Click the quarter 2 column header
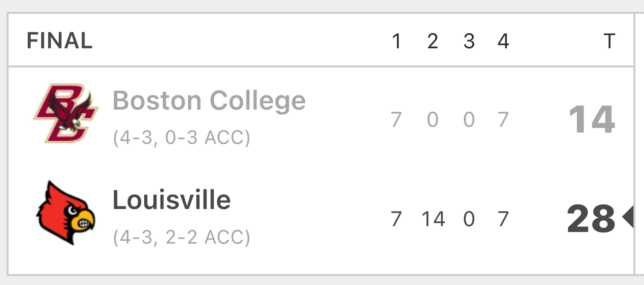 tap(433, 41)
